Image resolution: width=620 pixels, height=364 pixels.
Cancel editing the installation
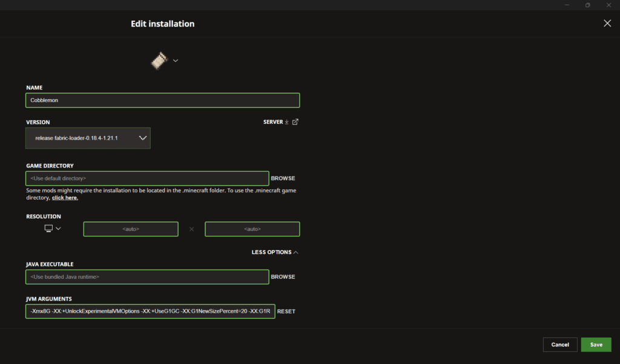pos(560,345)
